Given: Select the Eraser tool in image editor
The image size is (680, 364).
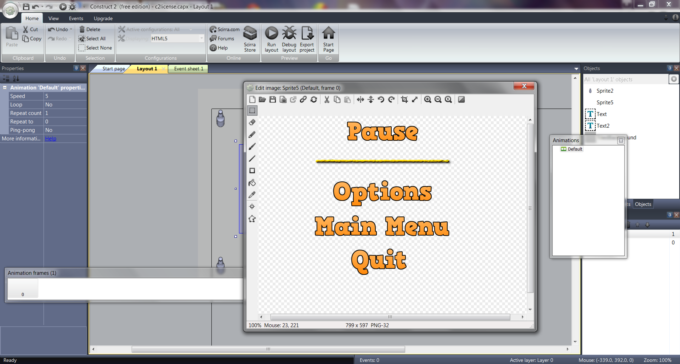Looking at the screenshot, I should [252, 123].
